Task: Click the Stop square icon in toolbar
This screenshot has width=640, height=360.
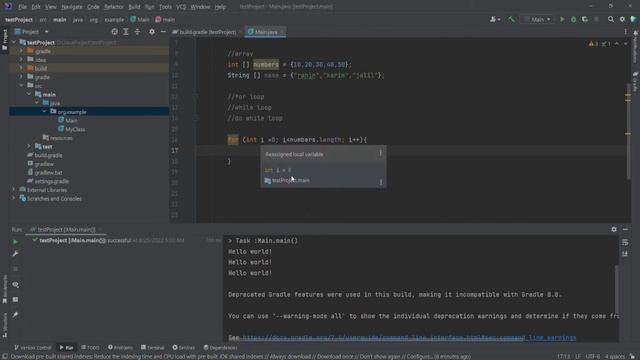Action: point(596,19)
